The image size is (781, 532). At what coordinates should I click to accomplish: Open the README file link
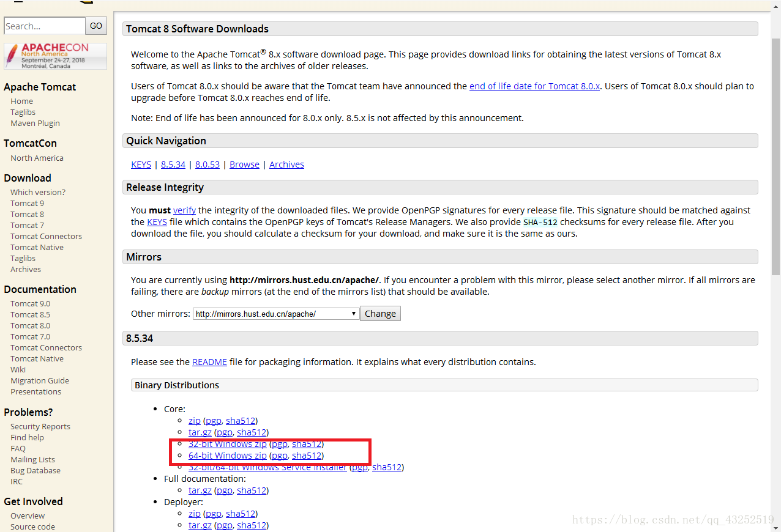pos(209,362)
